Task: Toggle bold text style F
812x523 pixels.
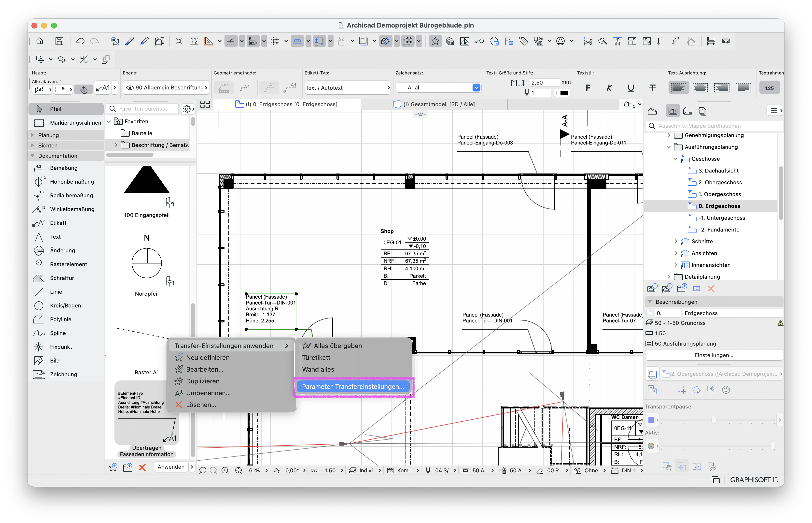Action: [x=588, y=88]
